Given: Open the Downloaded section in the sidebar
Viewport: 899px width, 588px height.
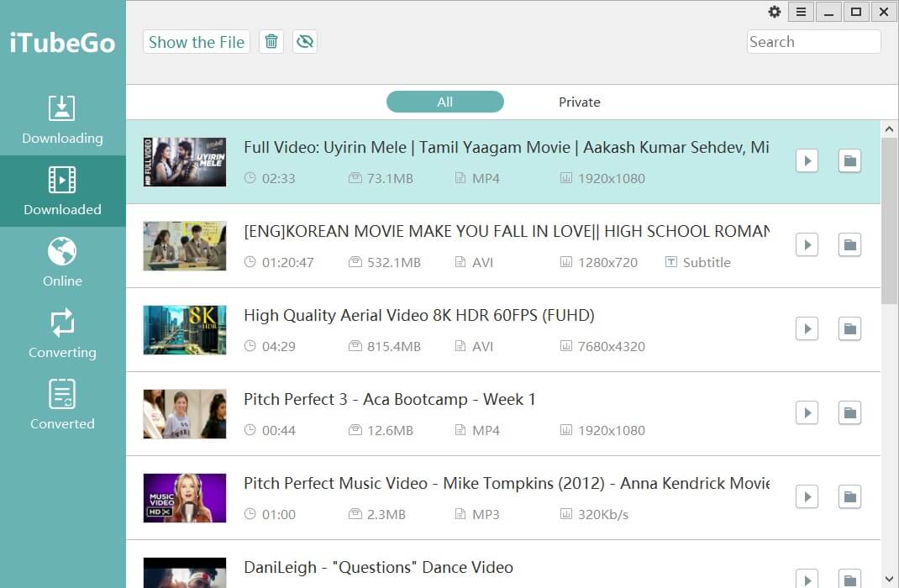Looking at the screenshot, I should tap(62, 191).
